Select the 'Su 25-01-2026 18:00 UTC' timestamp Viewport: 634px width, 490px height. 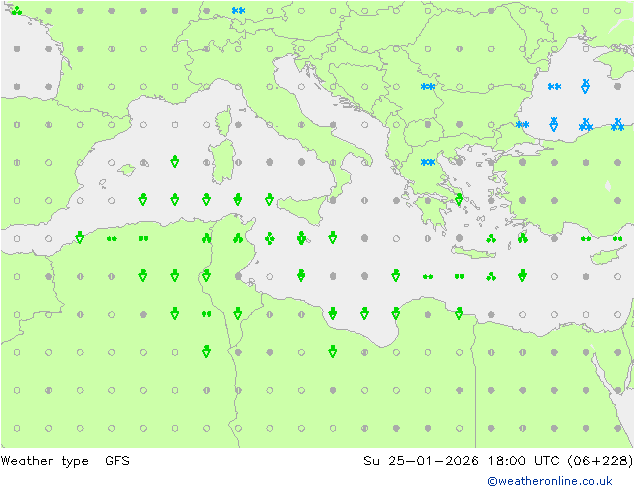461,461
